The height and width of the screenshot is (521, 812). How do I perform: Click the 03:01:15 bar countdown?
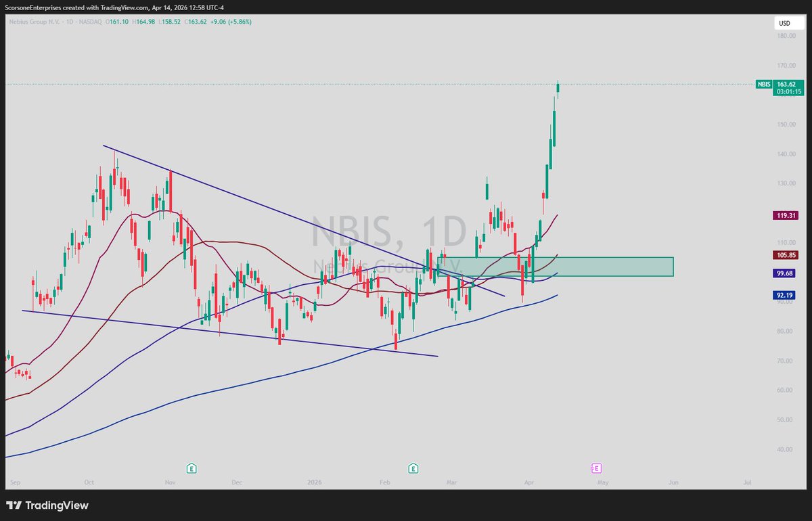788,91
